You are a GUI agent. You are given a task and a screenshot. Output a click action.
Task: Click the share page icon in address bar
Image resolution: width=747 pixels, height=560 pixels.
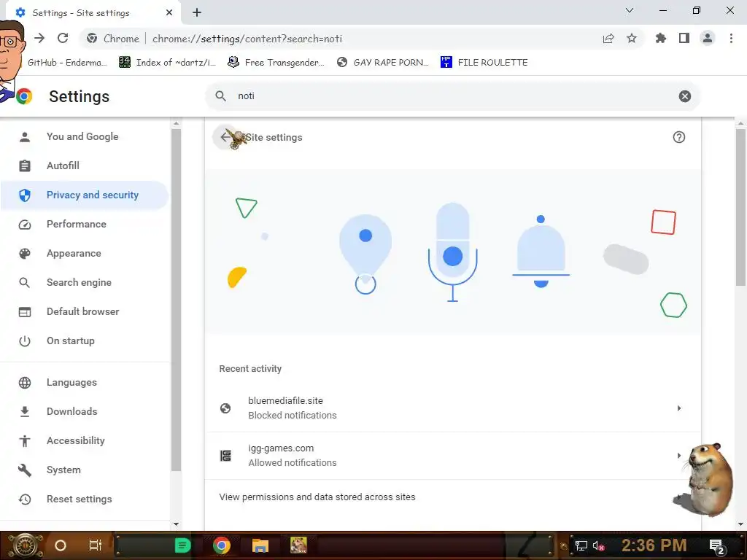click(x=608, y=39)
